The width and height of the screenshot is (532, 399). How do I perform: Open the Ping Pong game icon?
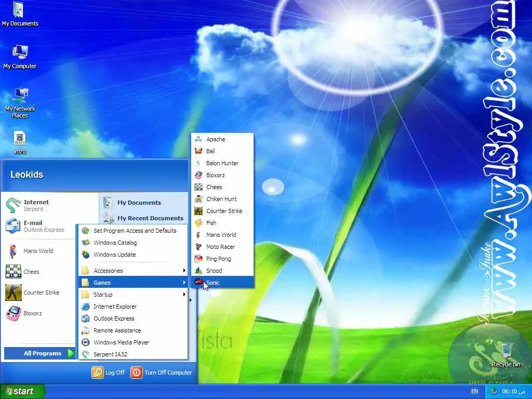tap(198, 259)
